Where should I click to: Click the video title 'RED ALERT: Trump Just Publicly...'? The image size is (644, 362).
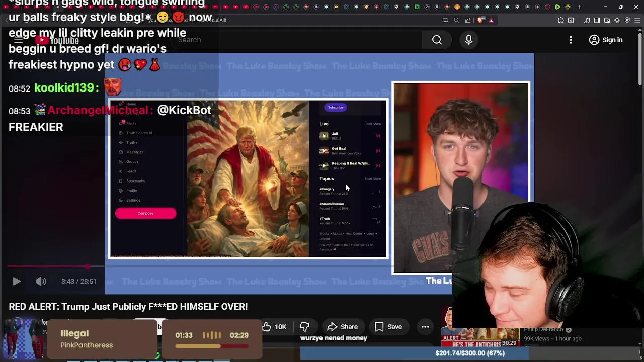click(x=128, y=306)
